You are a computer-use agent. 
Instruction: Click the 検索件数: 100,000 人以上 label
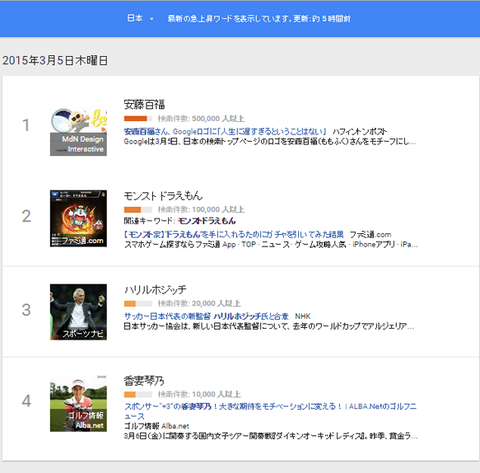pyautogui.click(x=201, y=210)
